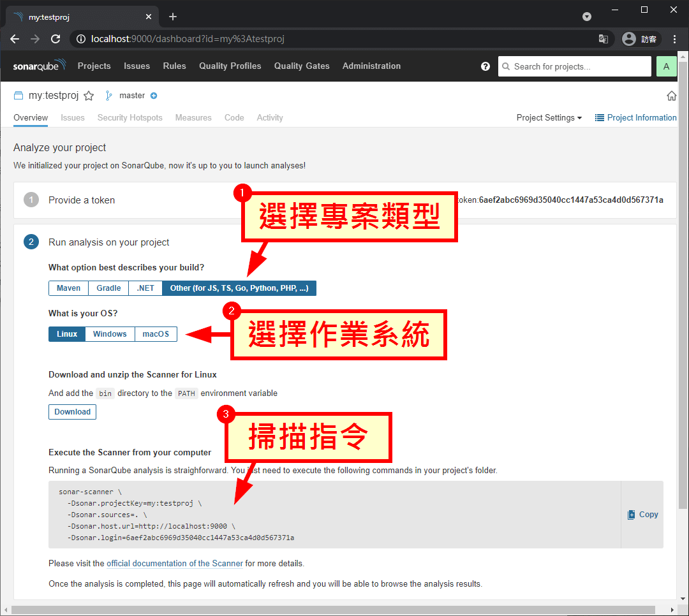Click the scroll-right arrow of horizontal scrollbar

tap(672, 610)
